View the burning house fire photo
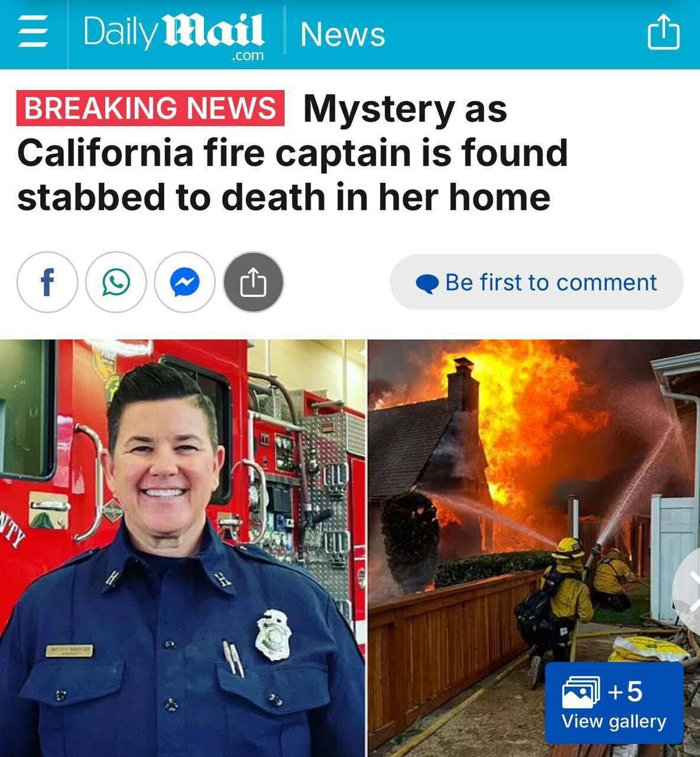This screenshot has height=757, width=700. point(534,548)
